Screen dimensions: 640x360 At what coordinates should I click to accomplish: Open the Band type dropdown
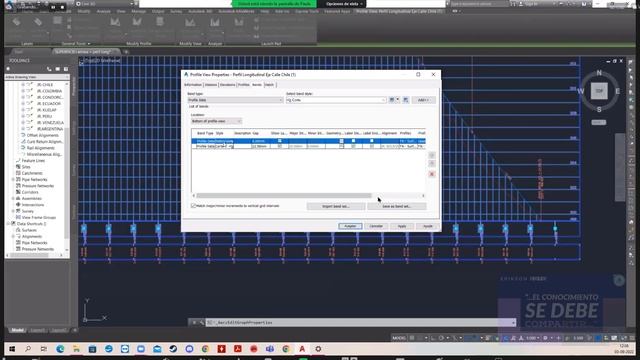[235, 100]
